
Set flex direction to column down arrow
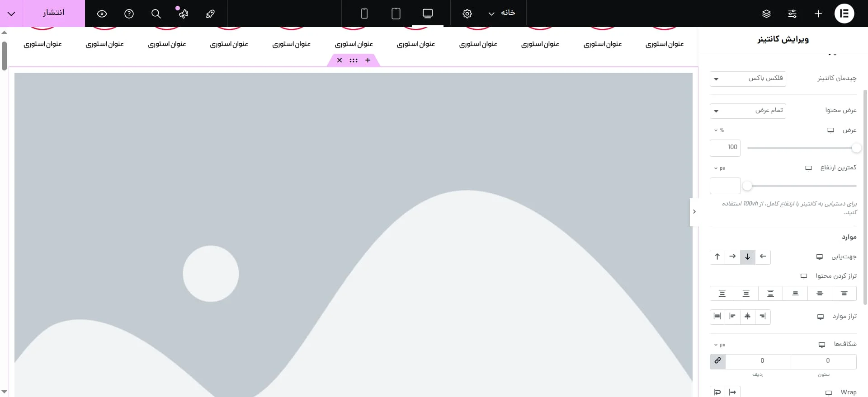tap(747, 257)
